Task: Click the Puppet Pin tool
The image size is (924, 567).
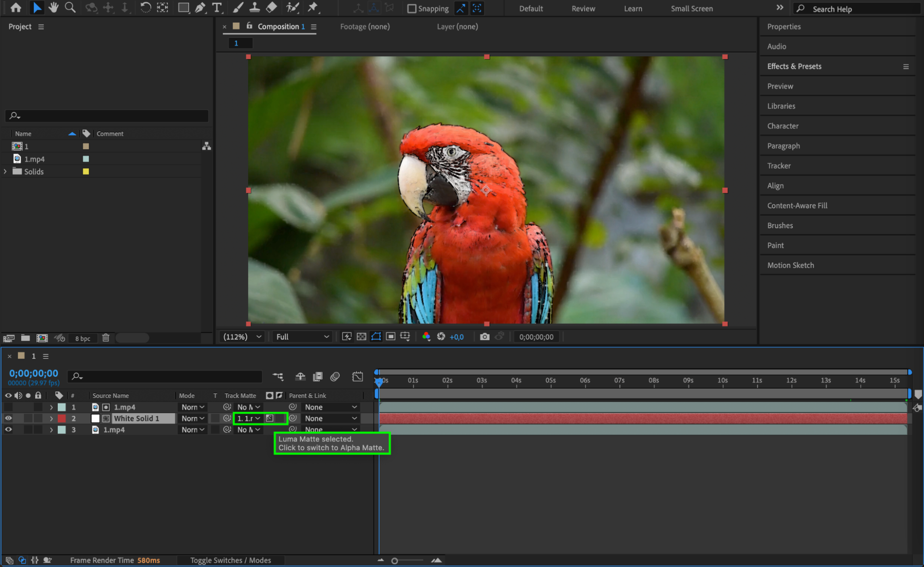Action: [x=313, y=7]
